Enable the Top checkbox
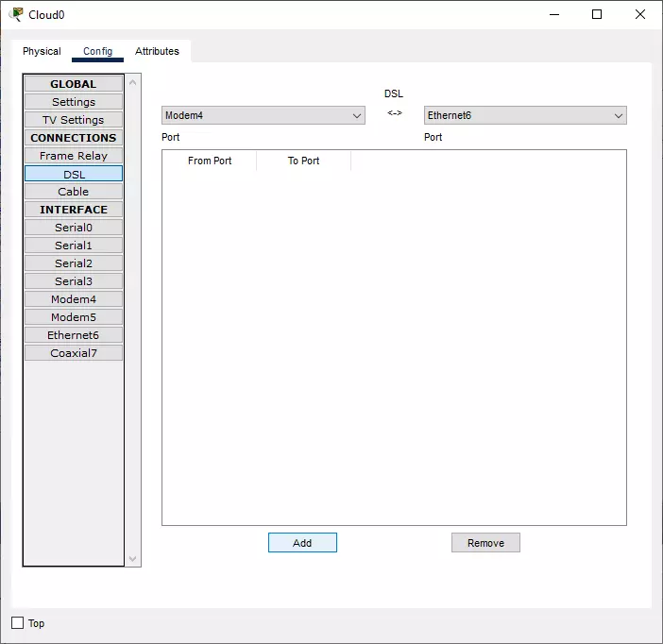Viewport: 663px width, 644px height. click(17, 623)
